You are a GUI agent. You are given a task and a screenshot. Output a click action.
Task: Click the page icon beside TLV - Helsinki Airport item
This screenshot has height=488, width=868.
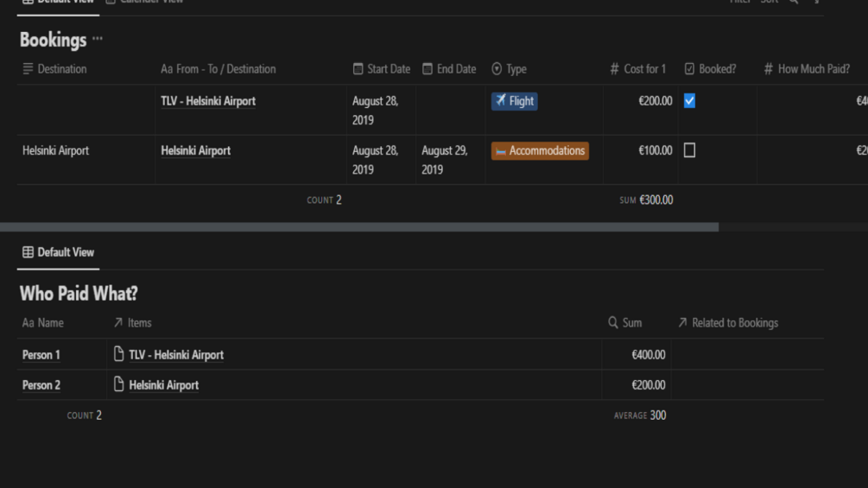click(x=119, y=354)
